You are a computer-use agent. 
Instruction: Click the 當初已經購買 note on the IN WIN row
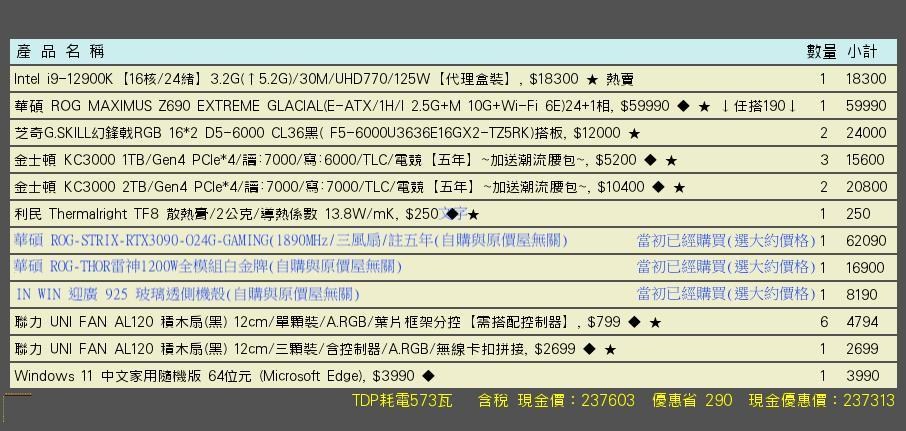coord(726,294)
